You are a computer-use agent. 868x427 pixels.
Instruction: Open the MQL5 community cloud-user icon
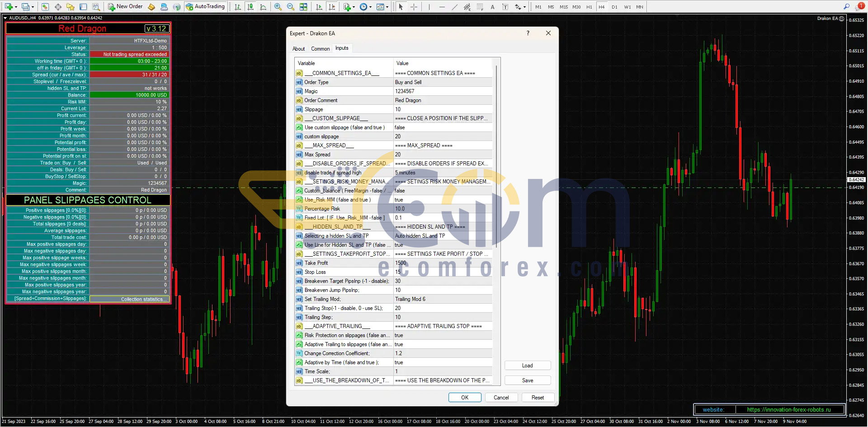tap(164, 7)
